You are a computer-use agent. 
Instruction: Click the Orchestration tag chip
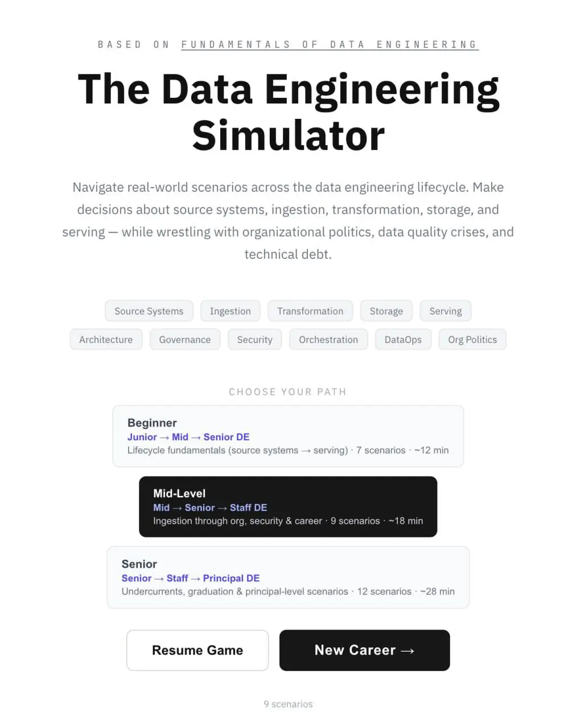click(x=328, y=340)
